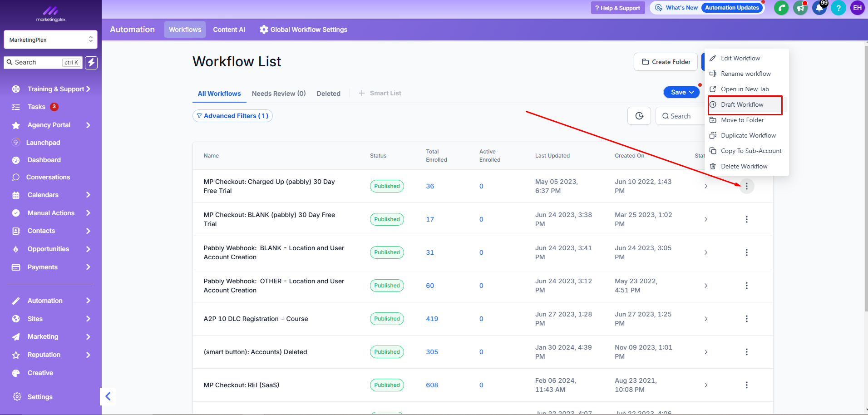Open Dashboard in the sidebar
Screen dimensions: 868x415
click(44, 160)
